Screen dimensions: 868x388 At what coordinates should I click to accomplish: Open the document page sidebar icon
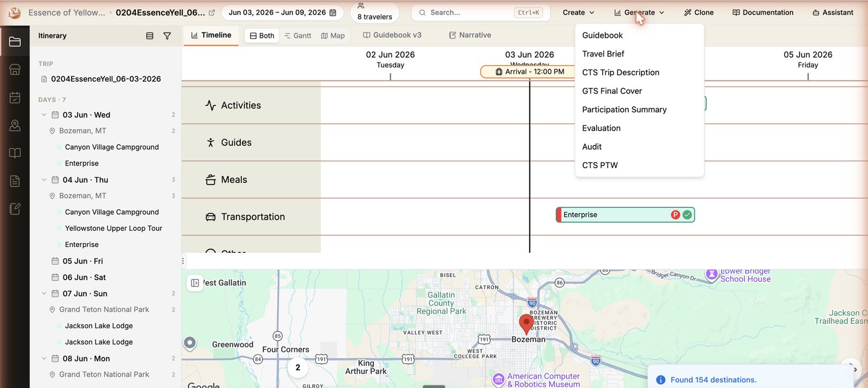click(x=15, y=181)
